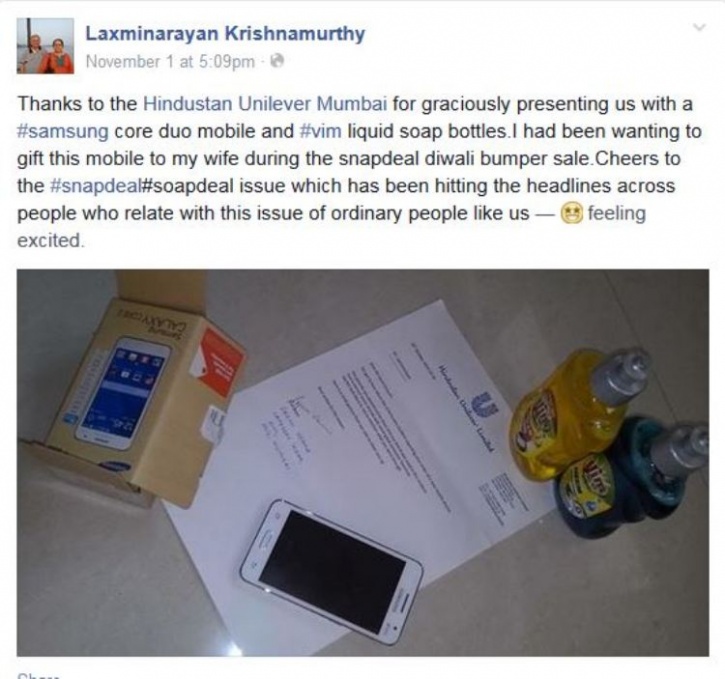Click the excited feeling emoji icon
The height and width of the screenshot is (679, 725).
point(571,214)
